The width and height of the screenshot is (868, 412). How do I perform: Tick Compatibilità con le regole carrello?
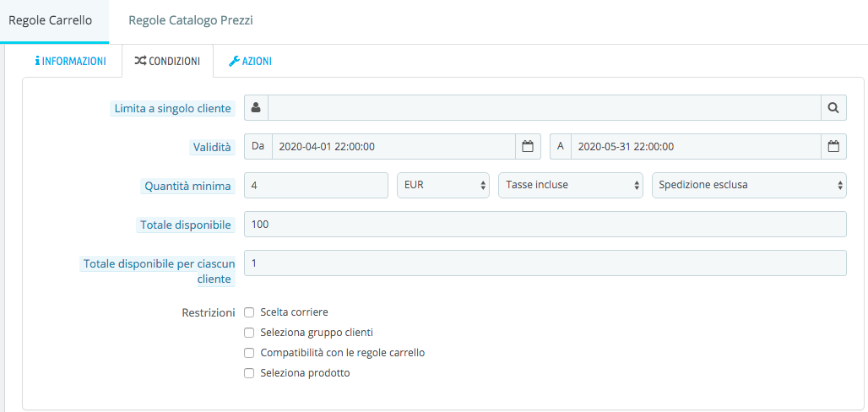pyautogui.click(x=249, y=353)
